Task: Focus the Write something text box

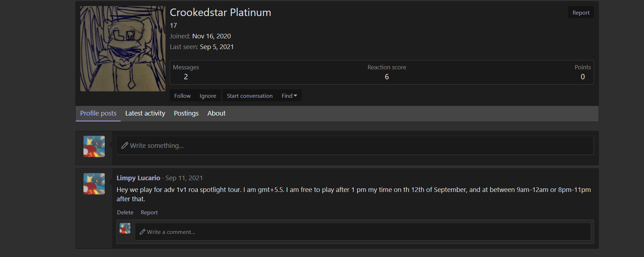Action: 355,145
